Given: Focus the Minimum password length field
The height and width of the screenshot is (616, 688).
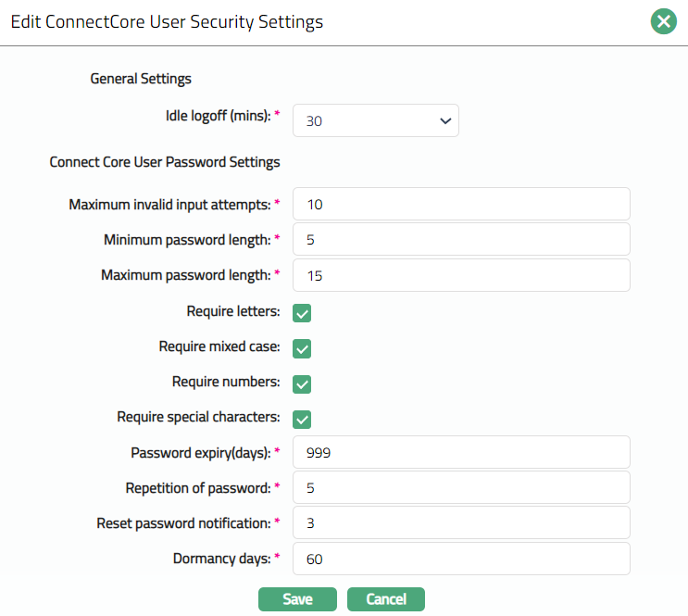Looking at the screenshot, I should 460,239.
